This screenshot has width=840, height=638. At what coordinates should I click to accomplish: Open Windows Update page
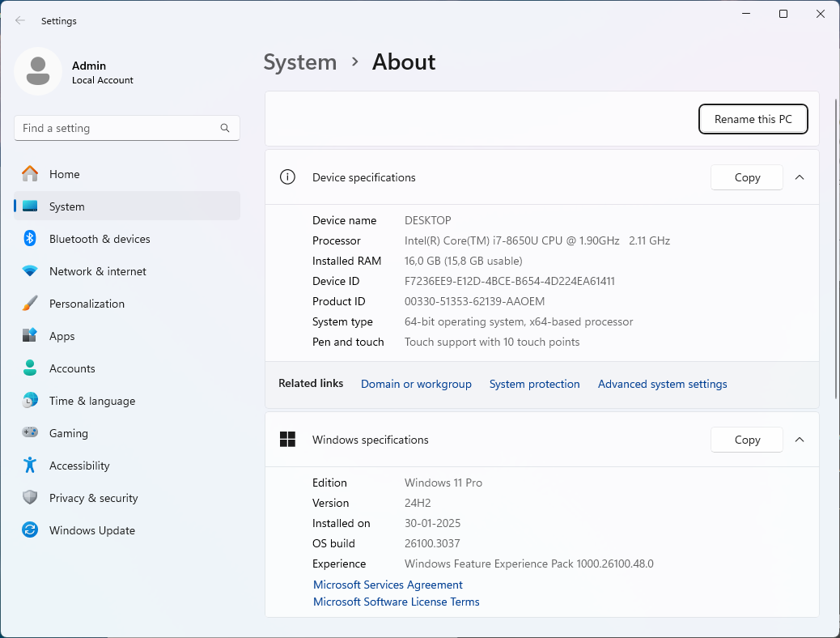pos(127,530)
